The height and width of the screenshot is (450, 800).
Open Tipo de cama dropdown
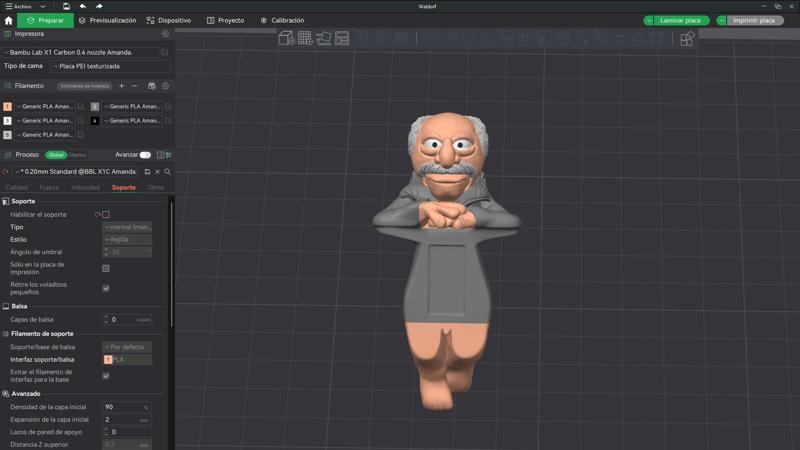pyautogui.click(x=110, y=66)
